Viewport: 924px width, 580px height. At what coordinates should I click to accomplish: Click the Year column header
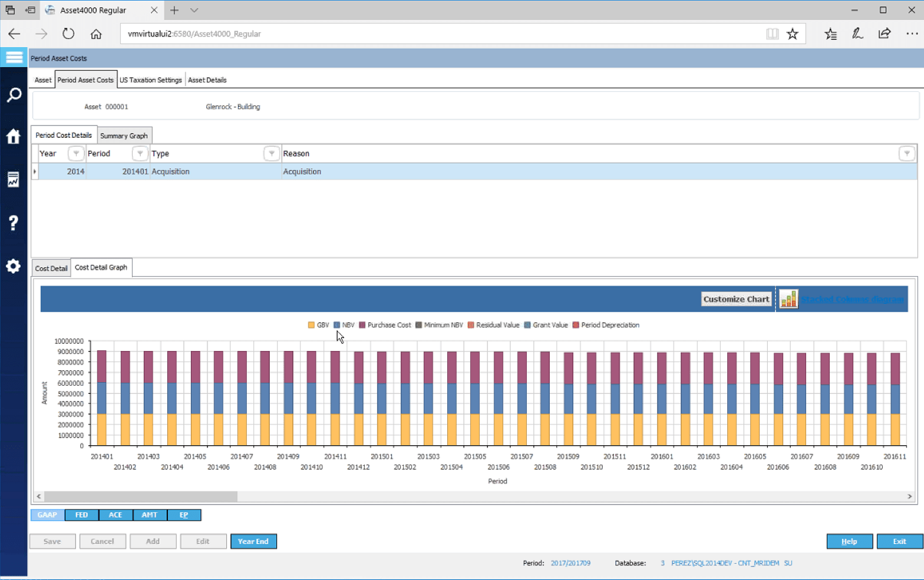pos(48,154)
